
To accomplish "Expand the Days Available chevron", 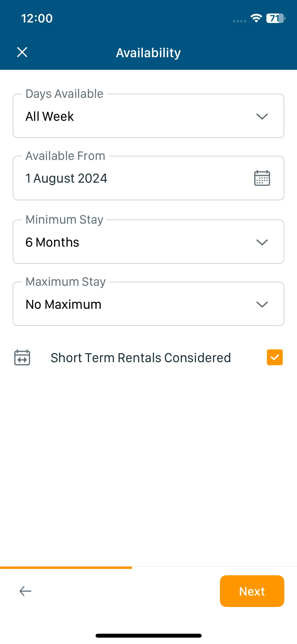I will pos(262,116).
